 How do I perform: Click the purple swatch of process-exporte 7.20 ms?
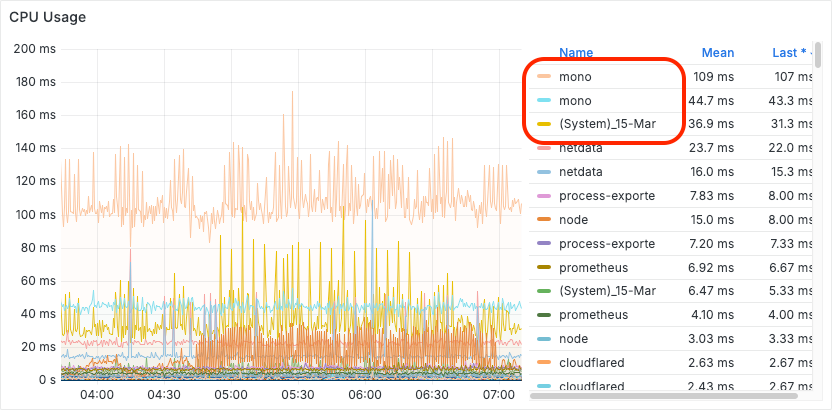[x=543, y=243]
